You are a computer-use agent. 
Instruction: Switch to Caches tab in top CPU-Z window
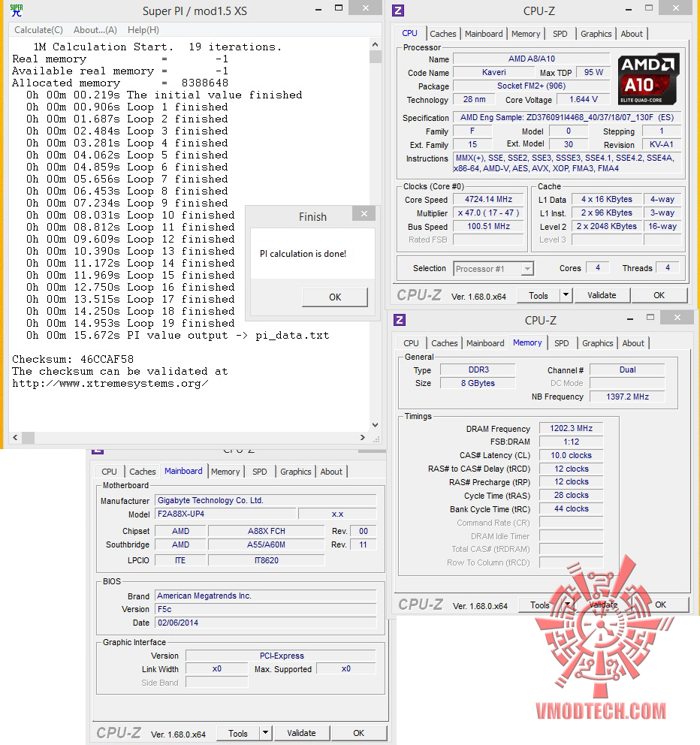point(443,34)
